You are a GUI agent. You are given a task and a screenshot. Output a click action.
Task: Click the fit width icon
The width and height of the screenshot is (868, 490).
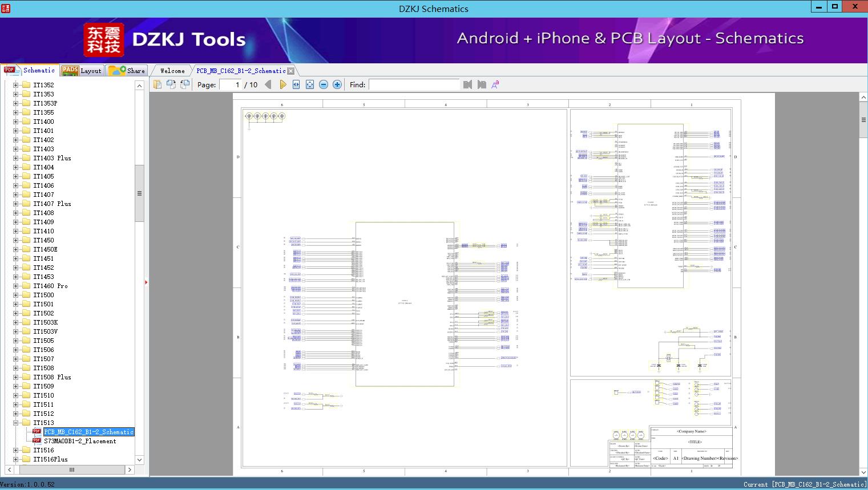[x=296, y=84]
